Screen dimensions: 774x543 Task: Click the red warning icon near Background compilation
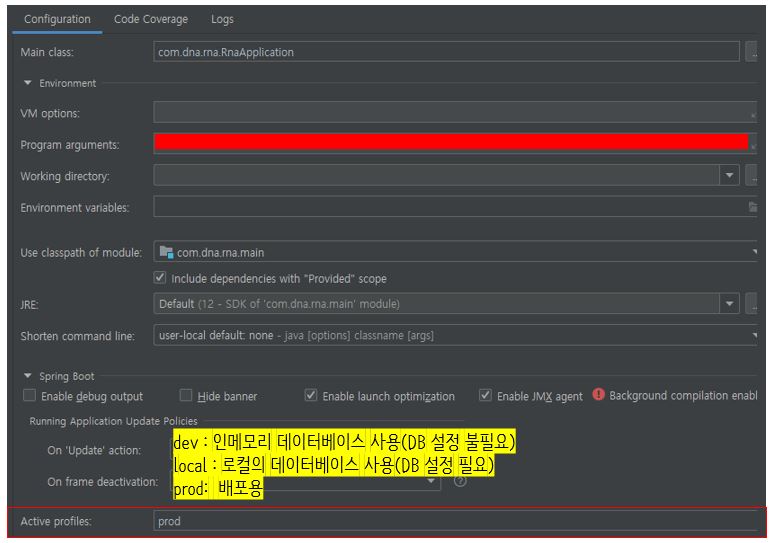click(598, 394)
